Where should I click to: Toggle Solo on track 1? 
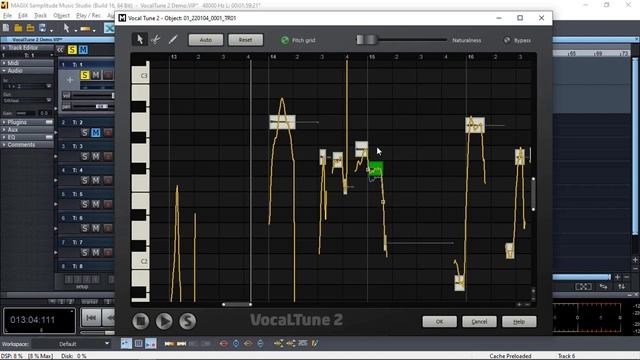coord(84,75)
